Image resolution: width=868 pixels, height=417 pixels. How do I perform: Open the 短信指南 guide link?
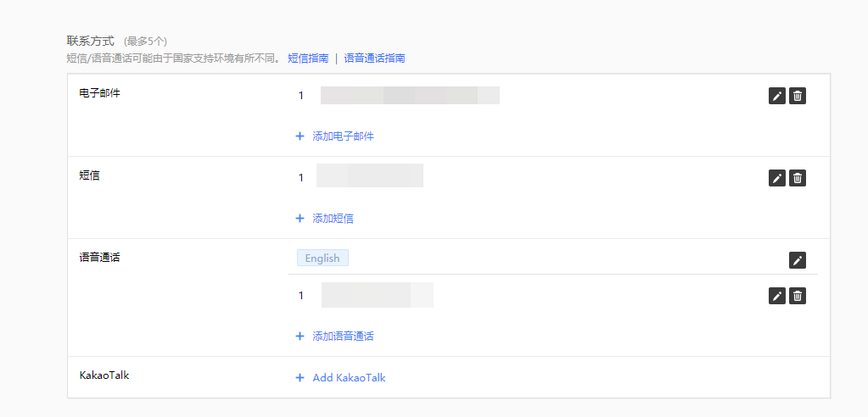tap(308, 58)
